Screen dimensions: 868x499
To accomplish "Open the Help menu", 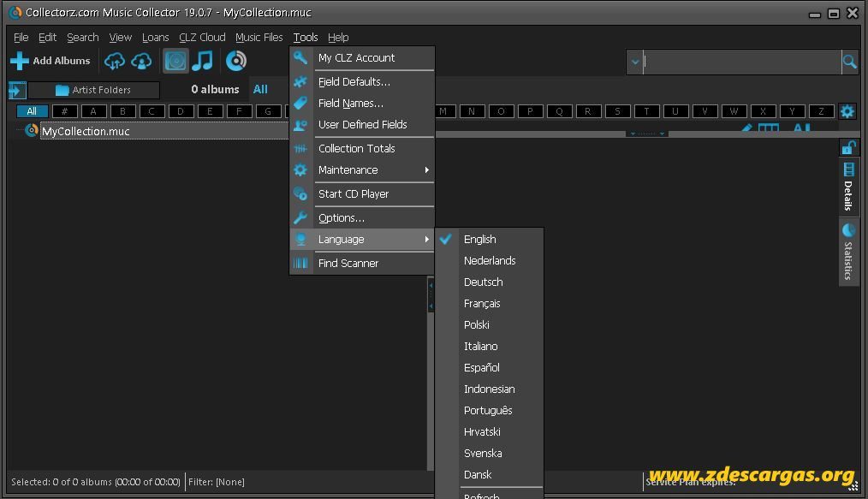I will [x=337, y=37].
